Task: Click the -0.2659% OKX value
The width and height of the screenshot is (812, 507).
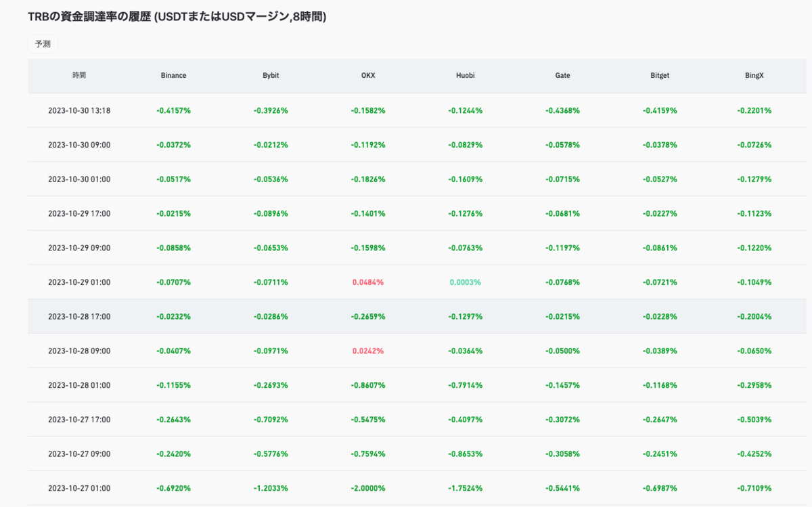Action: (368, 316)
